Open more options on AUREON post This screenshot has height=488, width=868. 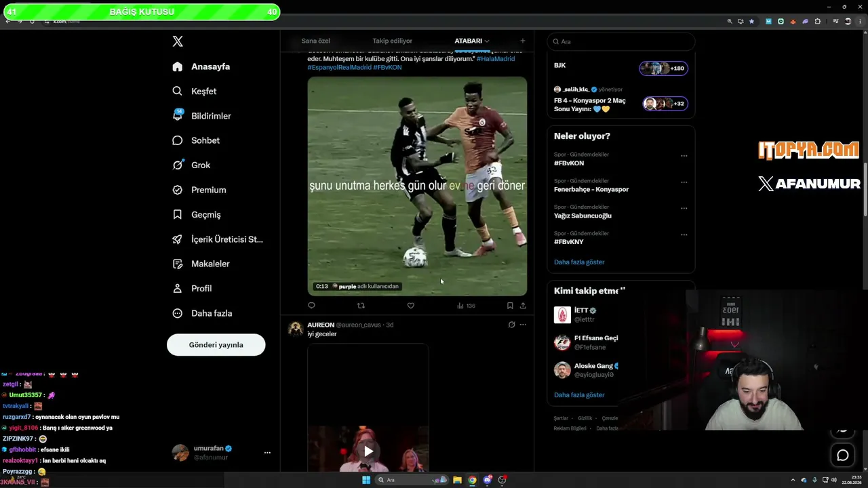(523, 325)
